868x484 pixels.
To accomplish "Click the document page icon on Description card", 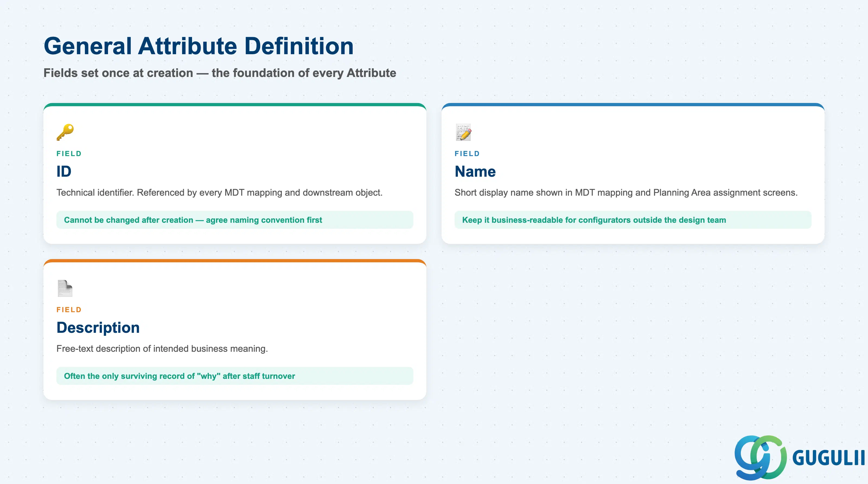I will pyautogui.click(x=65, y=288).
